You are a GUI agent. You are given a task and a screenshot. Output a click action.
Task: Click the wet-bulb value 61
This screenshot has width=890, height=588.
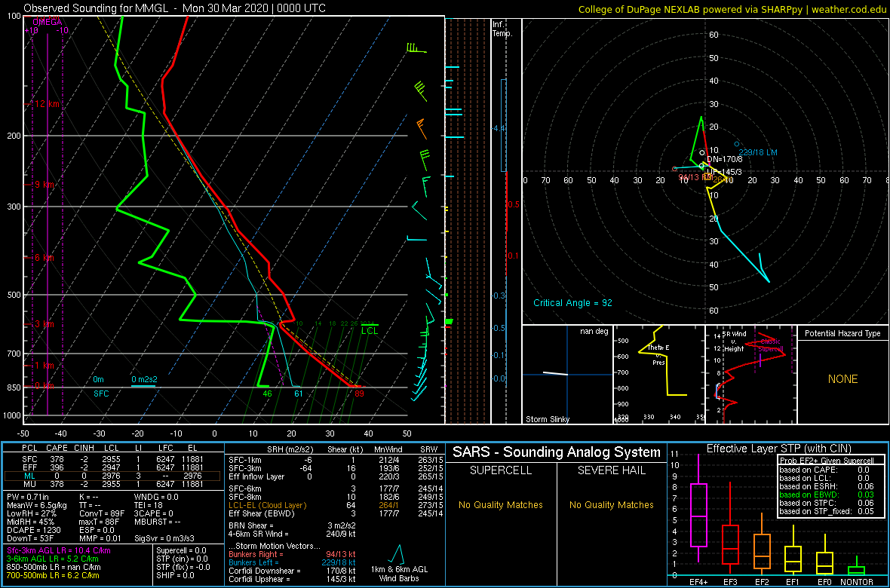click(x=299, y=394)
